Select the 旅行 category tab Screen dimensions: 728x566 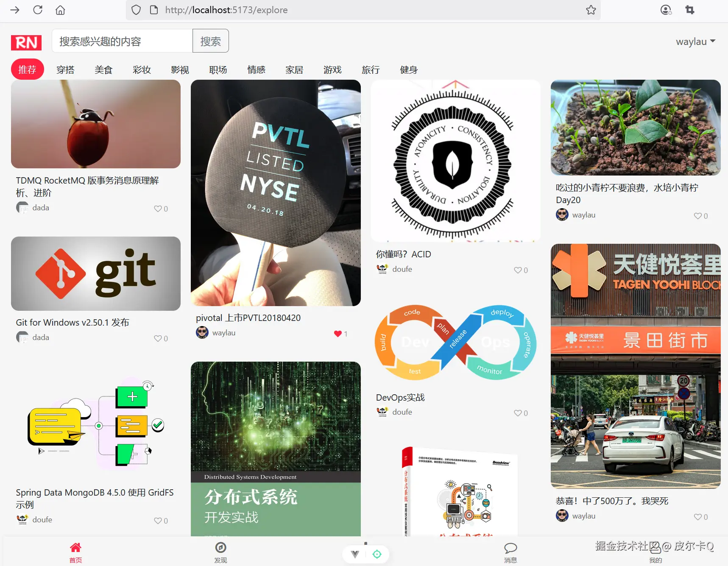pos(371,70)
